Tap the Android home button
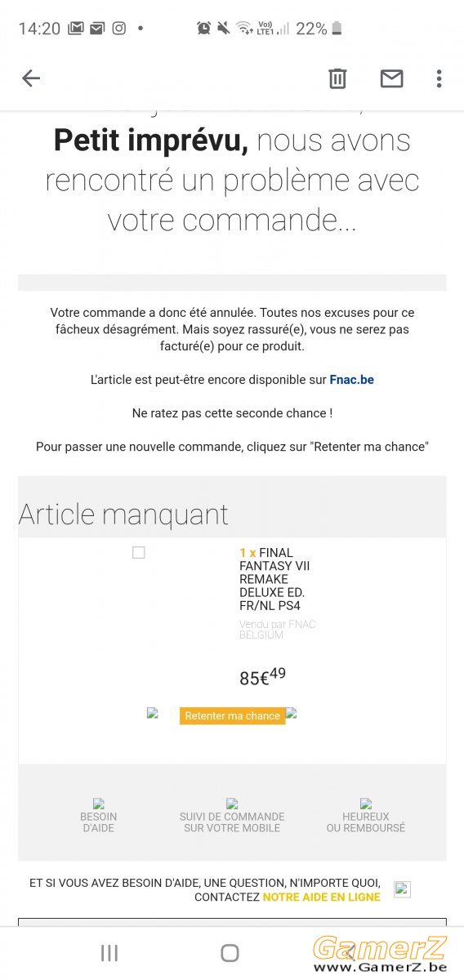The width and height of the screenshot is (464, 980). tap(230, 952)
